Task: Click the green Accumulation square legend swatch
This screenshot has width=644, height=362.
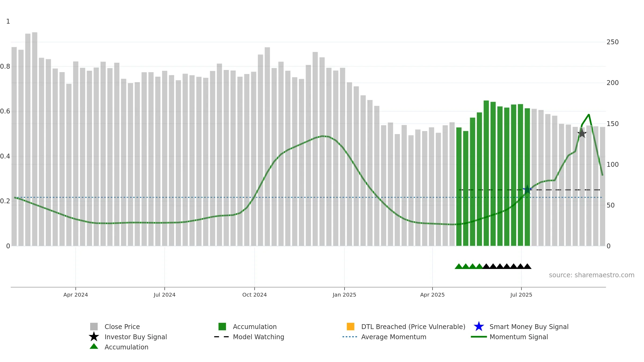Action: tap(222, 326)
